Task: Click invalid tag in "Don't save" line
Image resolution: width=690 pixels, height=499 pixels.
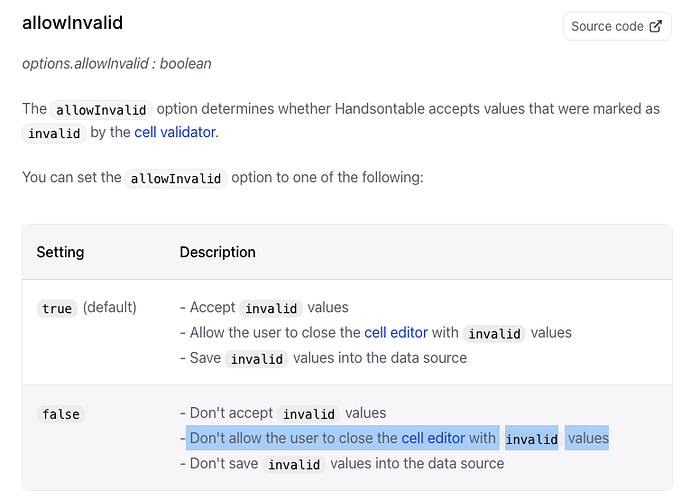Action: pos(294,465)
